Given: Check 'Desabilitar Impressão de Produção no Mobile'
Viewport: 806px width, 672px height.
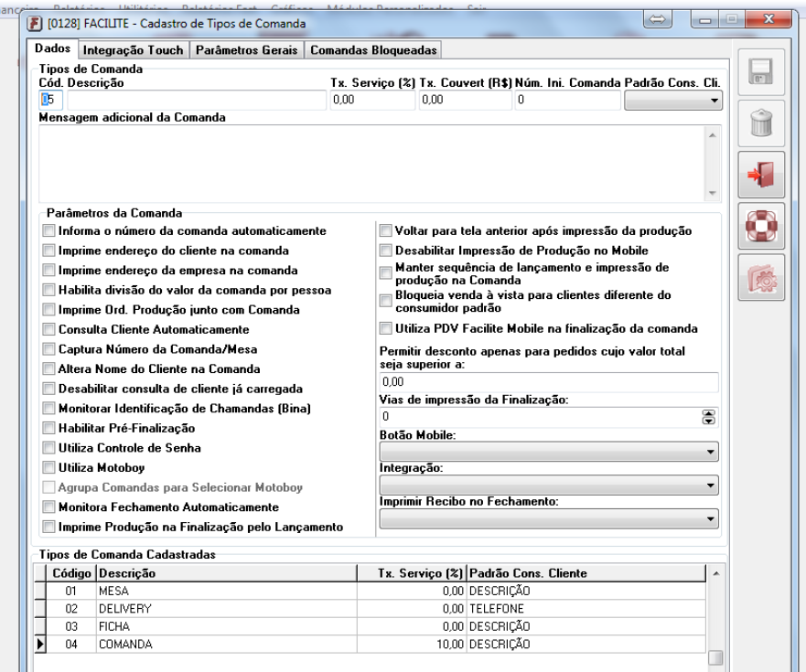Looking at the screenshot, I should (x=385, y=251).
